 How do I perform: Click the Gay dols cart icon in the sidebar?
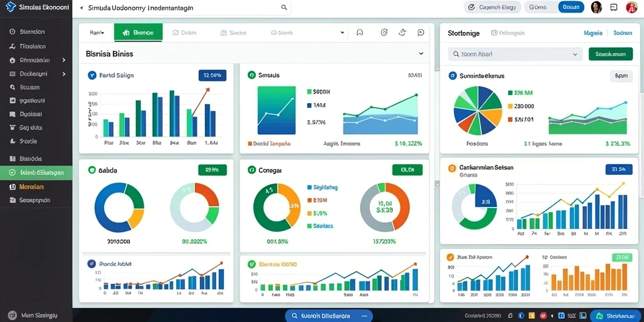pyautogui.click(x=12, y=127)
